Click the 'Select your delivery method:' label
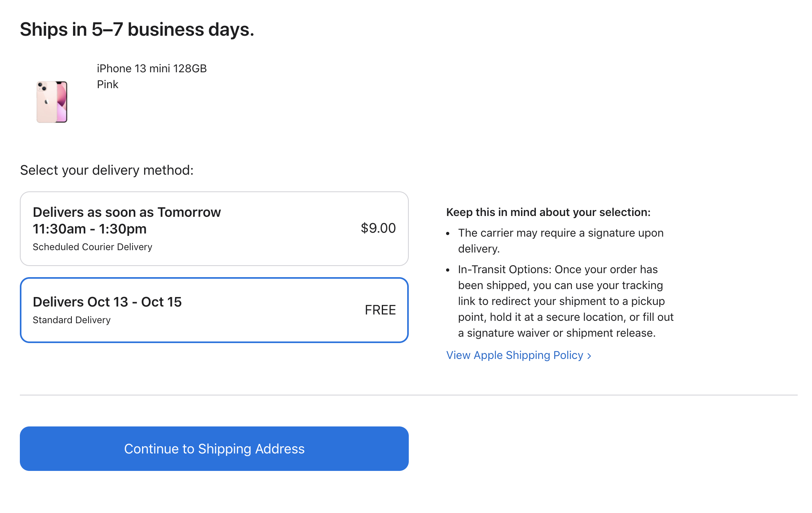 [107, 170]
